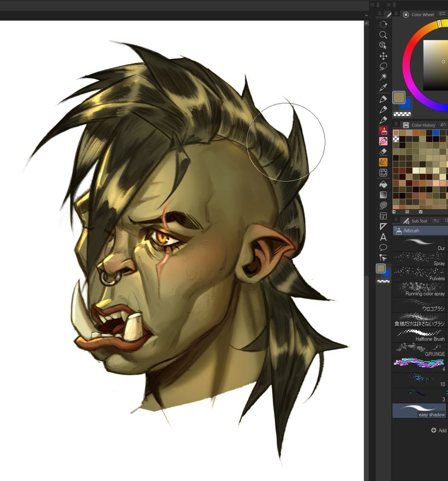The height and width of the screenshot is (481, 448).
Task: Choose the brush labeled 10
Action: 419,380
